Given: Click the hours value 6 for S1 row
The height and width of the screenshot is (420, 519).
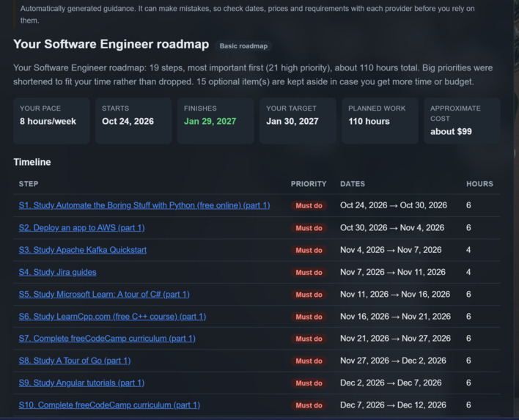Looking at the screenshot, I should tap(468, 205).
